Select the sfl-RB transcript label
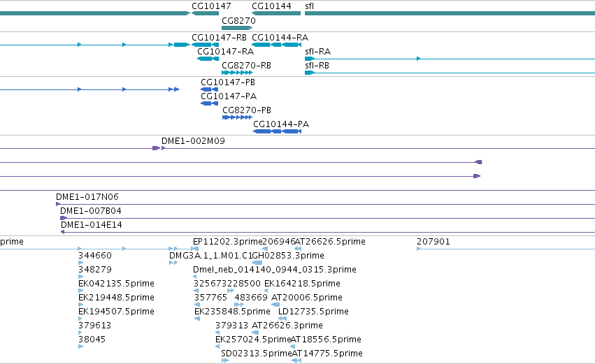The image size is (595, 364). (317, 66)
